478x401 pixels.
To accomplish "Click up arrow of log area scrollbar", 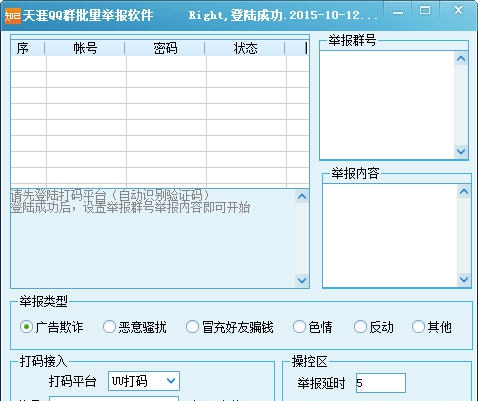I will [x=302, y=196].
